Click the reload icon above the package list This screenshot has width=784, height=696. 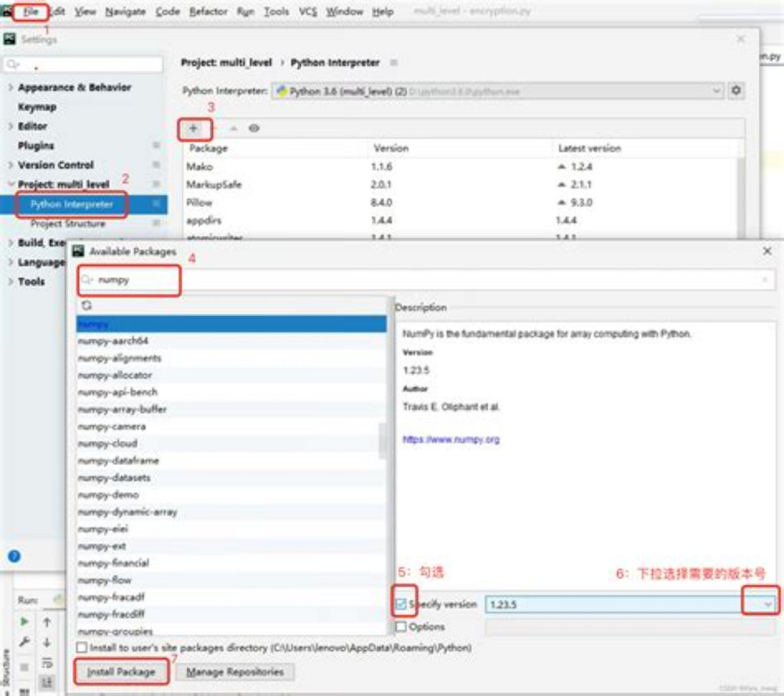(87, 306)
